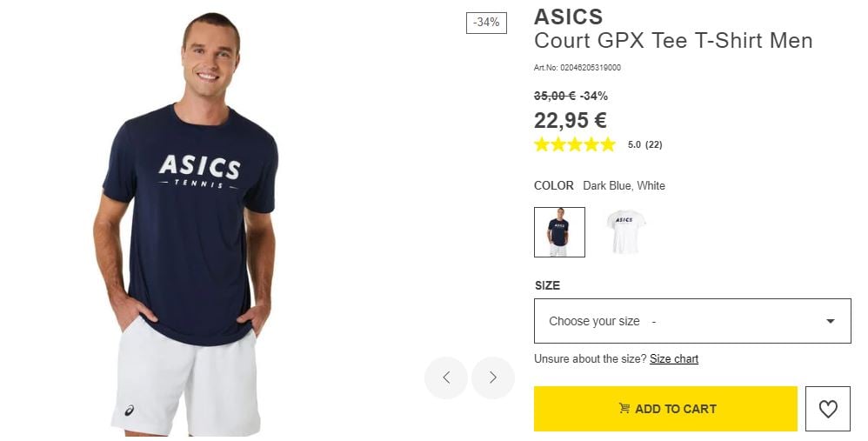
Task: Open the 22 reviews count
Action: [x=654, y=144]
